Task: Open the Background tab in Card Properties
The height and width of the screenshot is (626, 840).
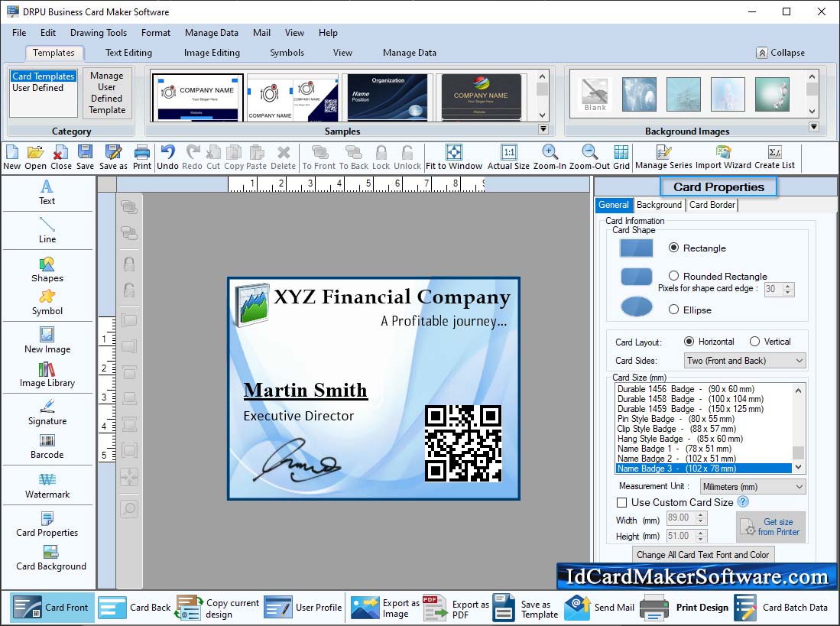Action: pyautogui.click(x=659, y=205)
